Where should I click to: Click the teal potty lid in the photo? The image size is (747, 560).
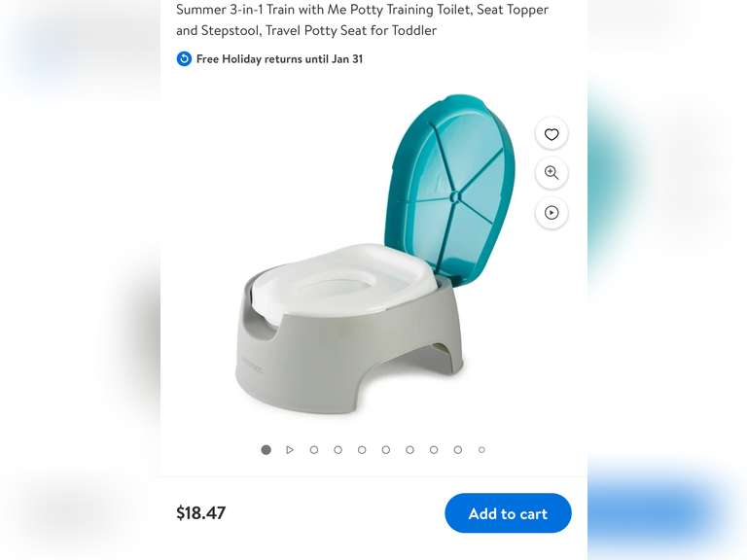click(x=450, y=191)
